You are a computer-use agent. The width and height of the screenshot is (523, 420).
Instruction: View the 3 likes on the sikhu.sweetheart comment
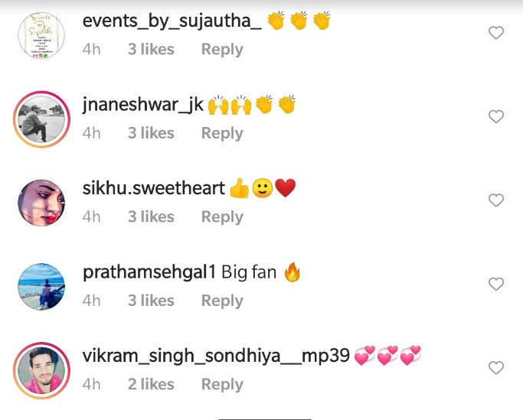(x=151, y=217)
